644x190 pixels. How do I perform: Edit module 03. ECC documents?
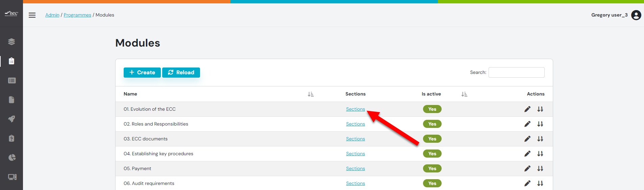[527, 139]
